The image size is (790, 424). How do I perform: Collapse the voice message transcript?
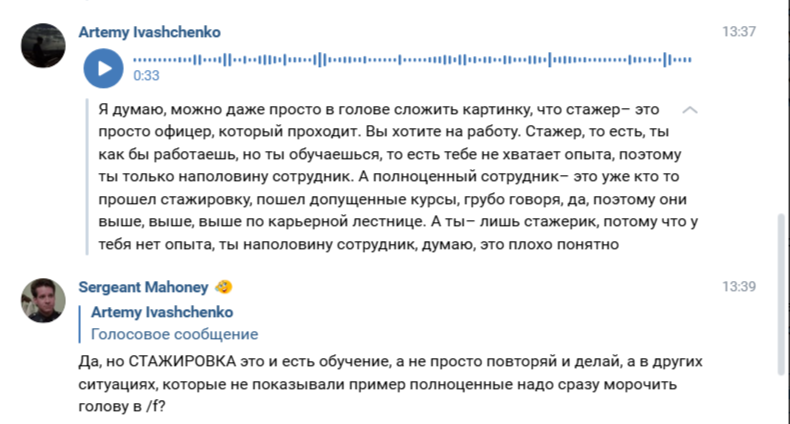point(689,109)
